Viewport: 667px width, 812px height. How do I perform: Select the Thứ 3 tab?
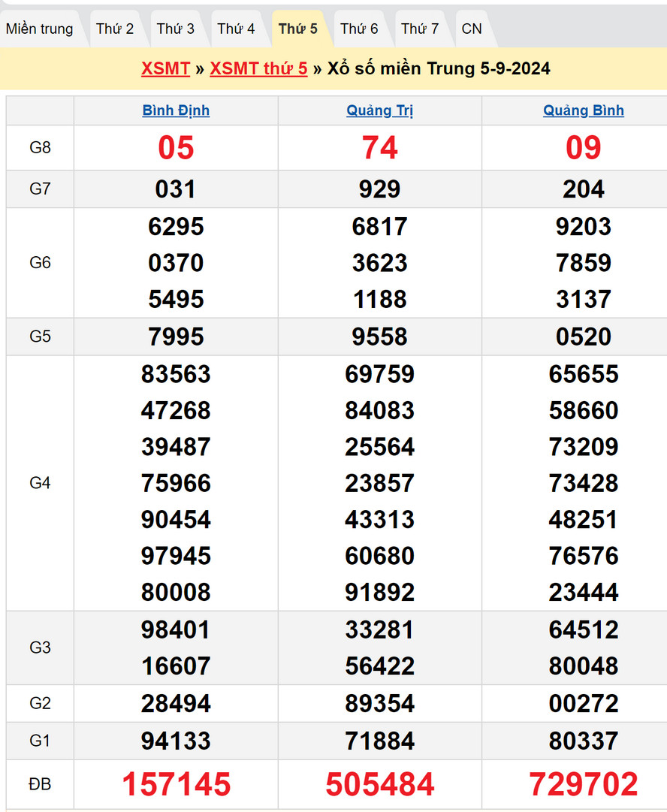point(176,29)
